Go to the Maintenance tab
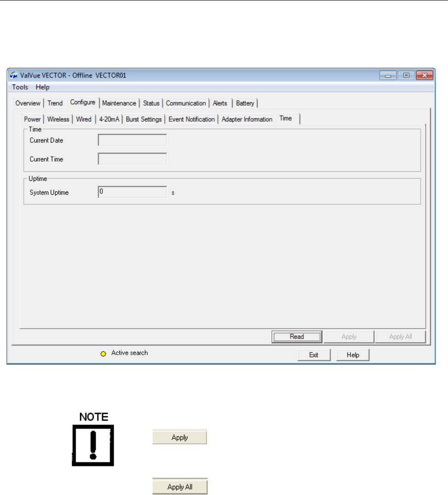Image resolution: width=448 pixels, height=495 pixels. point(119,103)
